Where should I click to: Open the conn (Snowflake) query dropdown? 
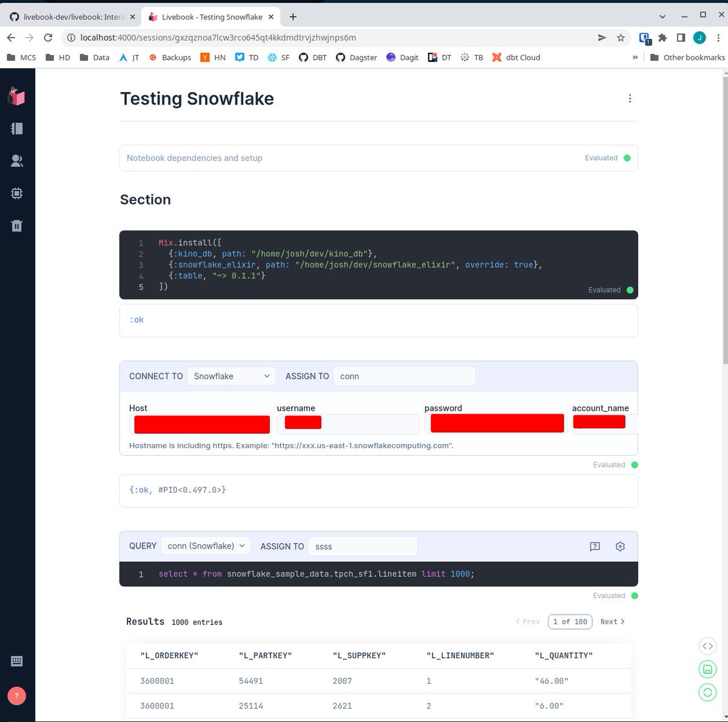click(205, 545)
